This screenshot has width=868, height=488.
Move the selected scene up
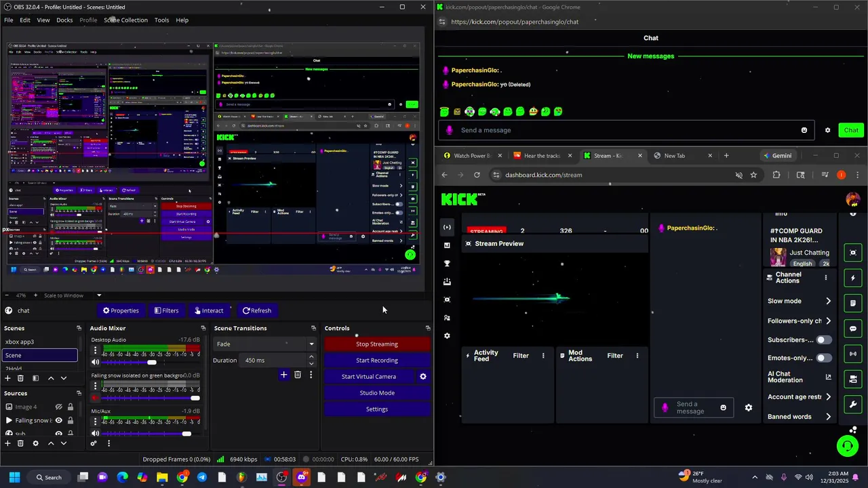click(x=51, y=378)
